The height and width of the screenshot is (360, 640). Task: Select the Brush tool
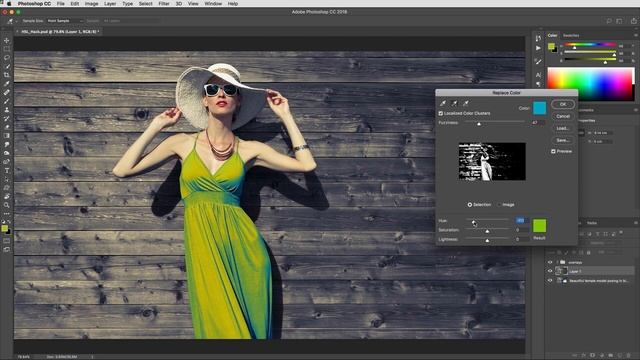(7, 101)
